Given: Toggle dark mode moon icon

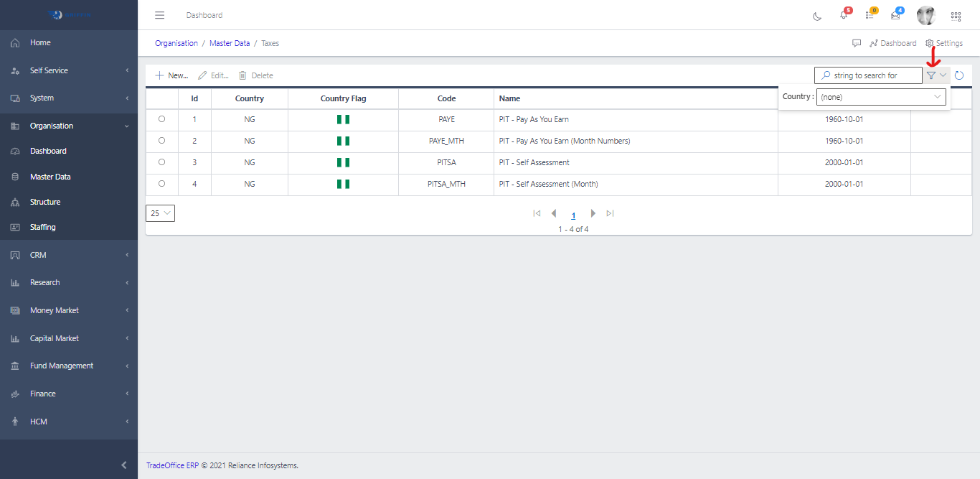Looking at the screenshot, I should 817,16.
